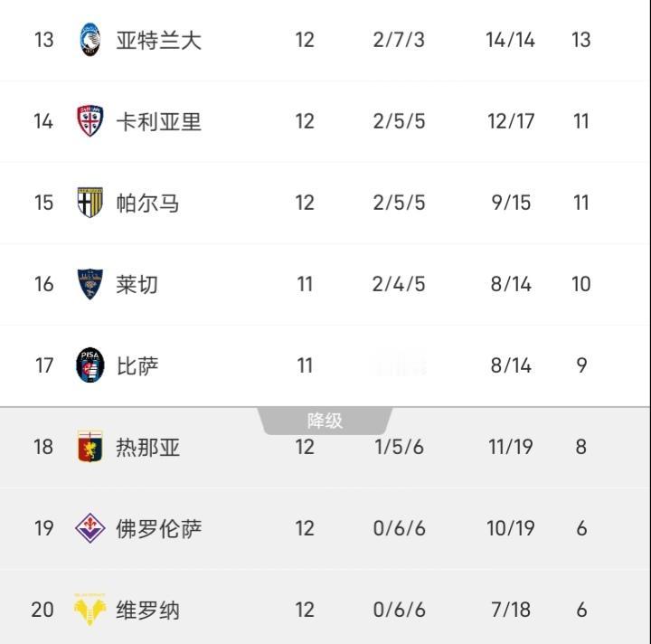Click the Parma club crest icon

[90, 203]
